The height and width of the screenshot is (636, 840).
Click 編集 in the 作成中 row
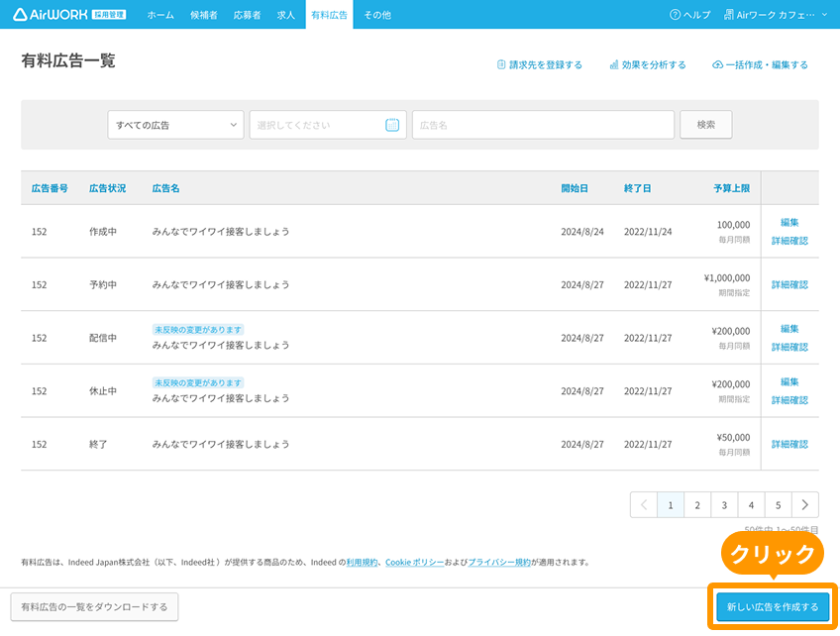[789, 222]
